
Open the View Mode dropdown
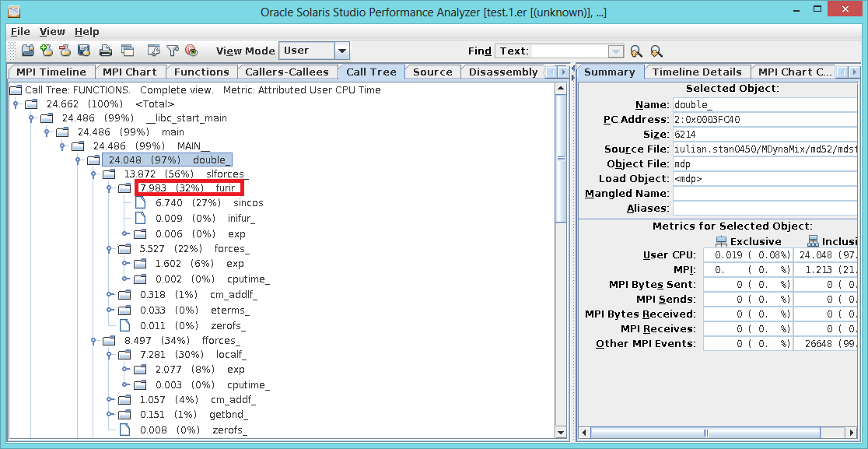pos(341,51)
